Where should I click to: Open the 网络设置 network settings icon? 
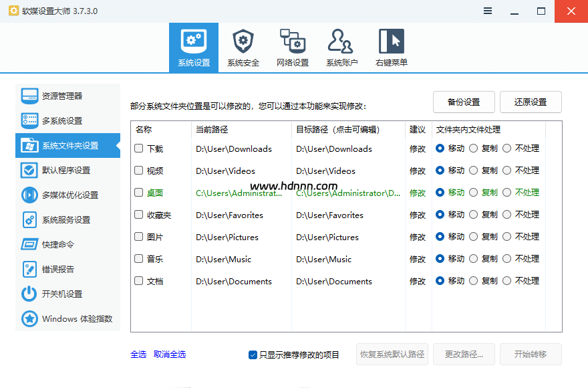[292, 41]
